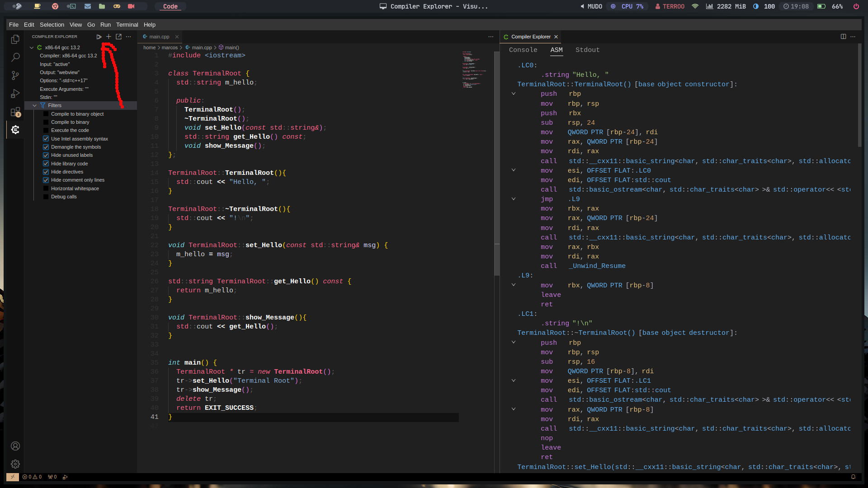Open the Search view icon
Image resolution: width=868 pixels, height=488 pixels.
(x=15, y=57)
